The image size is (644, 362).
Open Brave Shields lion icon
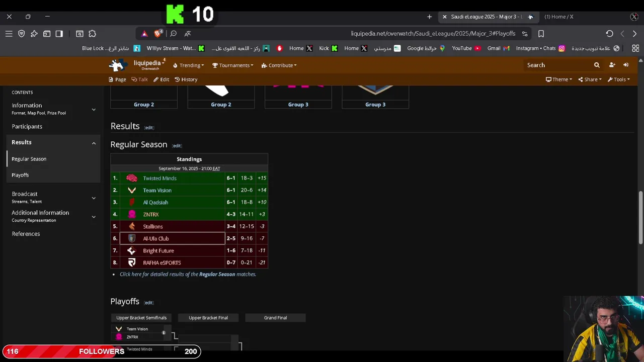[158, 34]
